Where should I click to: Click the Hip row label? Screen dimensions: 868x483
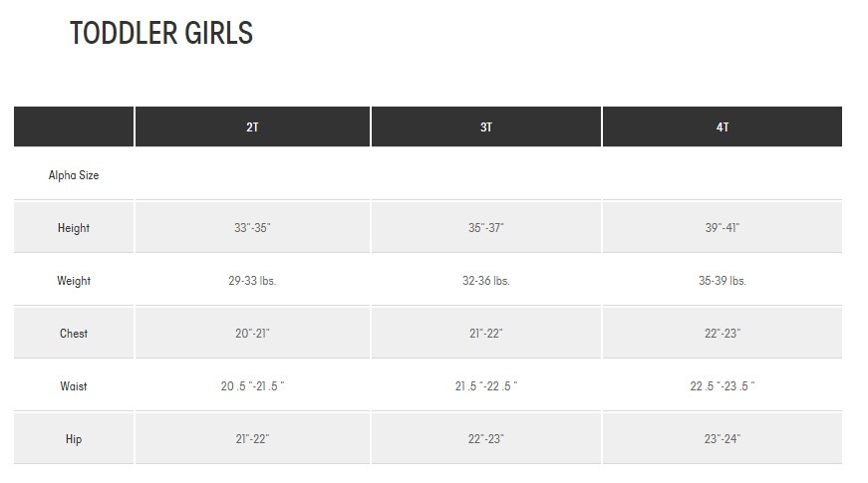tap(74, 439)
